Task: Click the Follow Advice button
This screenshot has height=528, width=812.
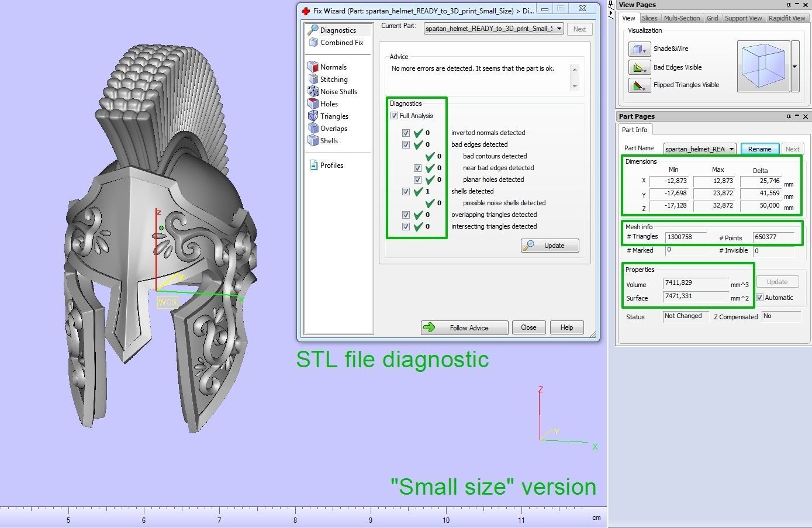Action: point(464,327)
